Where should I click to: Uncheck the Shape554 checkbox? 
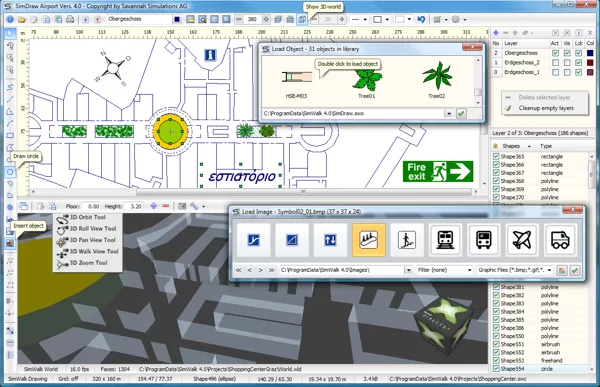click(x=496, y=369)
